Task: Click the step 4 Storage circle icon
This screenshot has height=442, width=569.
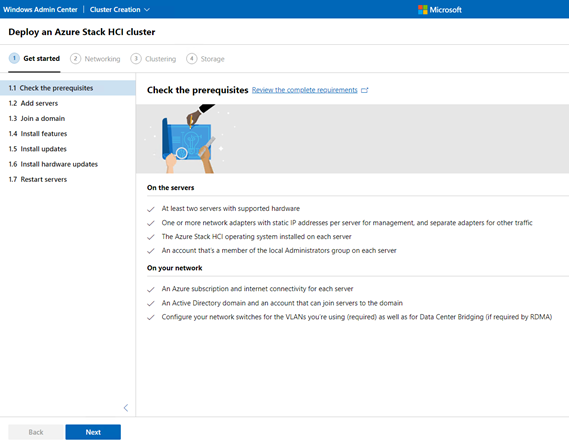Action: point(192,58)
